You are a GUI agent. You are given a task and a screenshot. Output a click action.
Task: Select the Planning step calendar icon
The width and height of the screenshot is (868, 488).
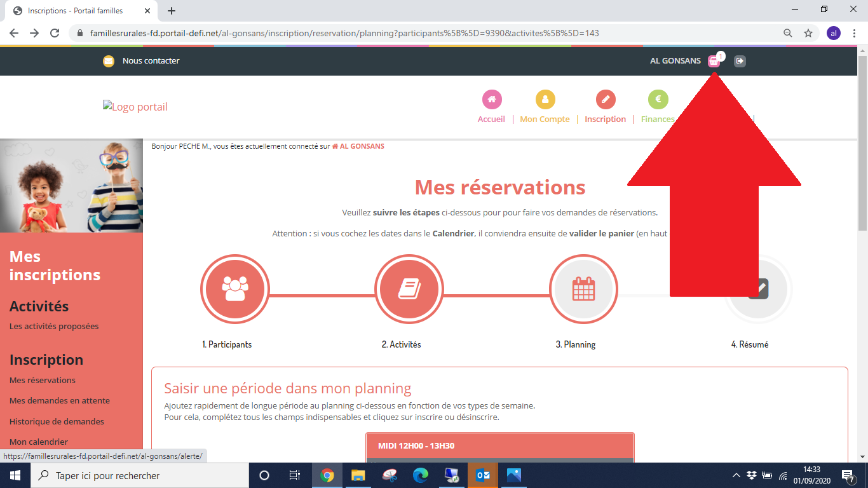coord(583,289)
